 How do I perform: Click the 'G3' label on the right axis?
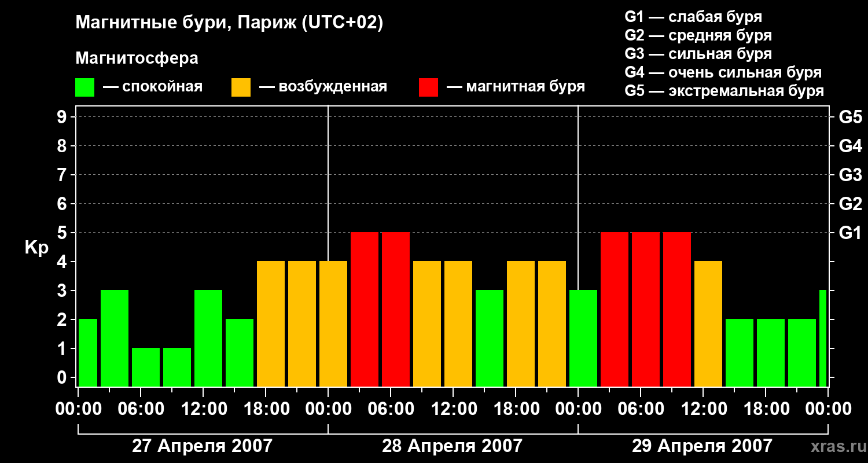[851, 175]
